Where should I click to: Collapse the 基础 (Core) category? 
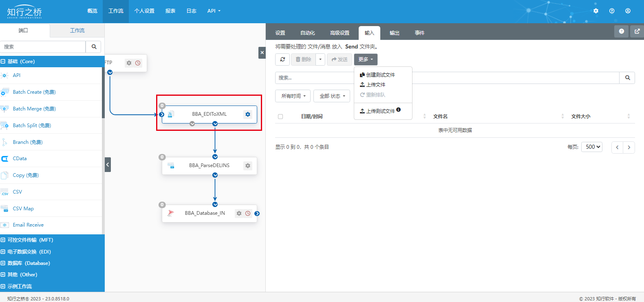pyautogui.click(x=3, y=62)
